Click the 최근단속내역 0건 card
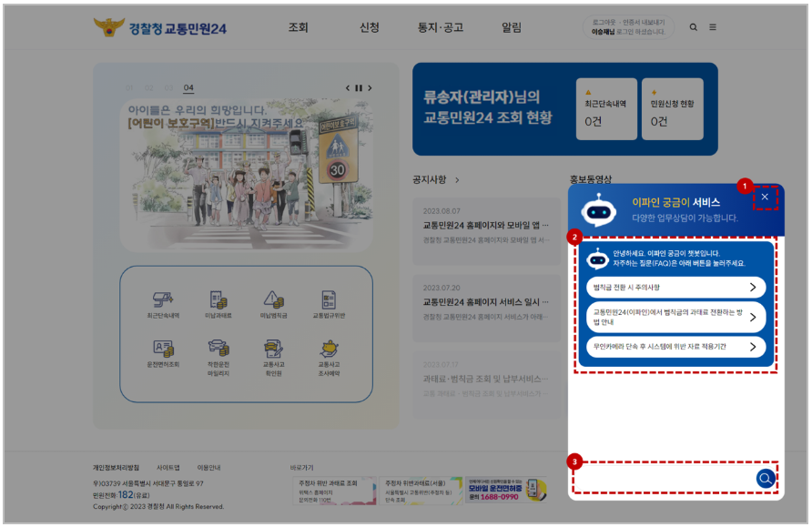Image resolution: width=812 pixels, height=527 pixels. tap(606, 108)
